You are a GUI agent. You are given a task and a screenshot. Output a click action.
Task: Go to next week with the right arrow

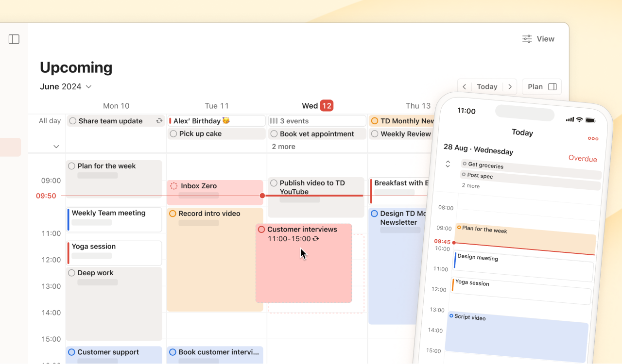[510, 86]
